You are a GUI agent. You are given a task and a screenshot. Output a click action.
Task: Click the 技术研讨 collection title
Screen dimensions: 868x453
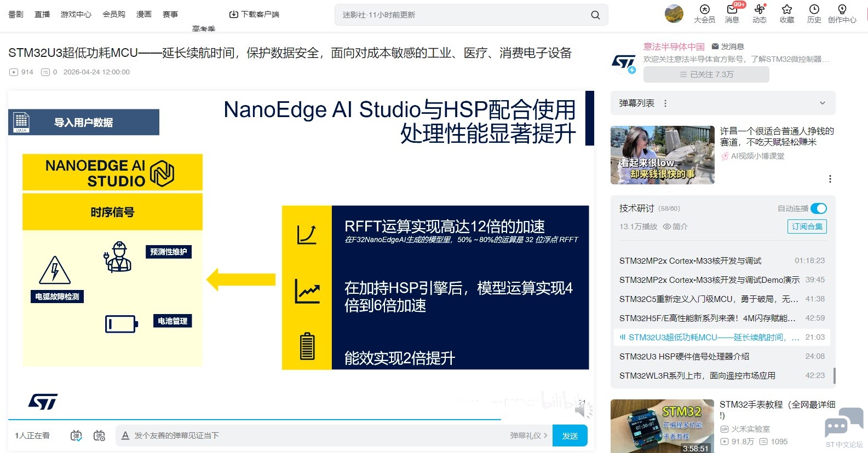(x=636, y=208)
